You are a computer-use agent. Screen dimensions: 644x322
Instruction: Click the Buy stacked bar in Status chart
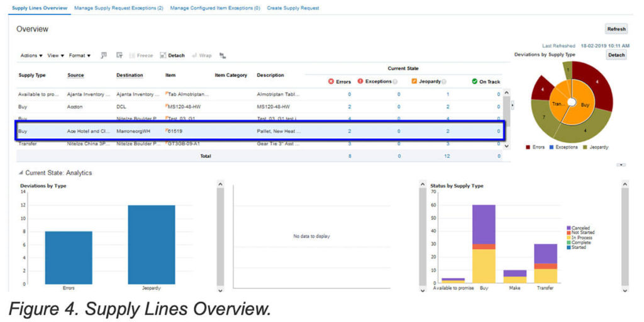click(484, 244)
